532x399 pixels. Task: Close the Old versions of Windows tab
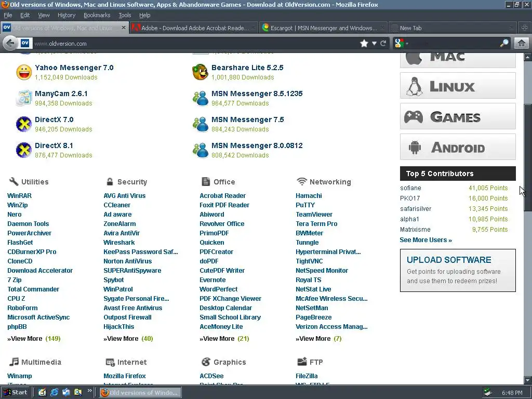tap(124, 28)
